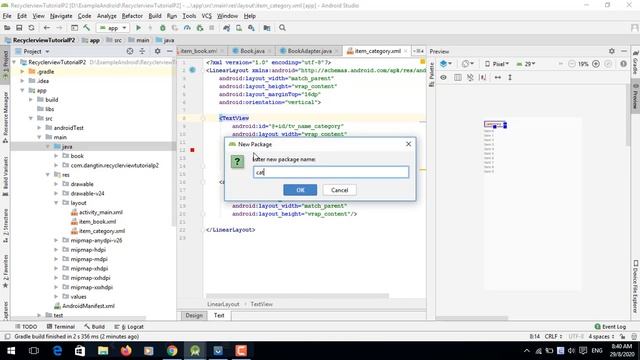The height and width of the screenshot is (360, 640).
Task: Click the Debug app bug icon
Action: 162,28
